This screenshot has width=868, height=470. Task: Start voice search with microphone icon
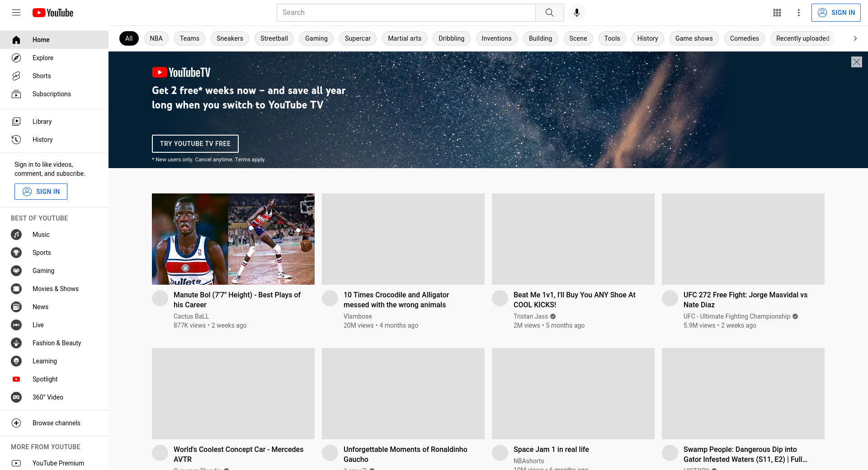[x=577, y=13]
